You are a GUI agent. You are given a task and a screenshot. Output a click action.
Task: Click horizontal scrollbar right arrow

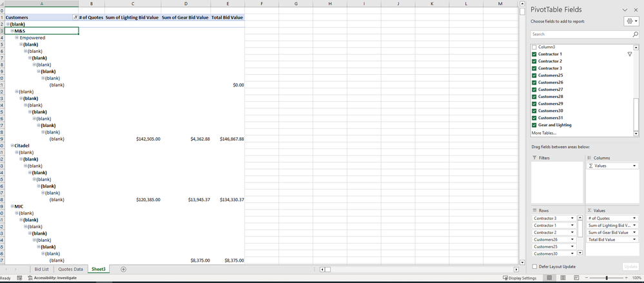click(x=516, y=269)
